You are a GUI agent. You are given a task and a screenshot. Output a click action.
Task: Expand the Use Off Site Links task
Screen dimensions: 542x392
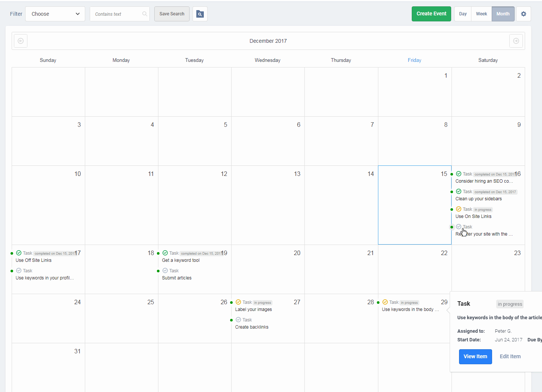tap(34, 260)
